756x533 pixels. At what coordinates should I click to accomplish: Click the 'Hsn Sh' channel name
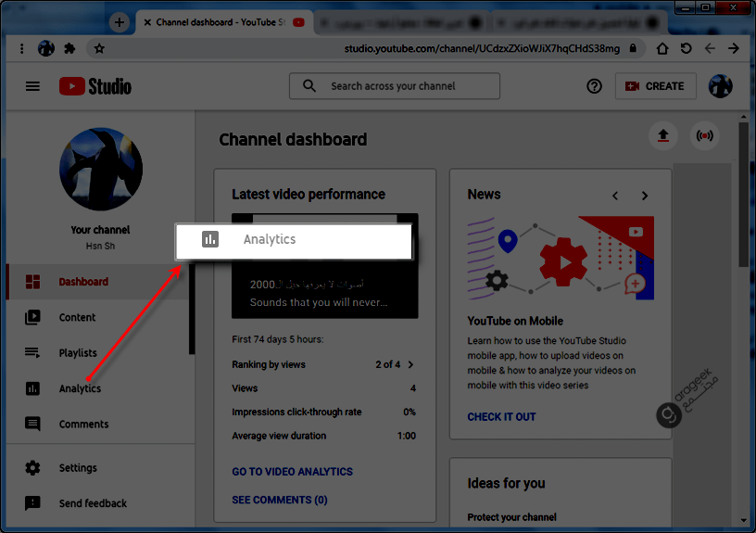(100, 246)
